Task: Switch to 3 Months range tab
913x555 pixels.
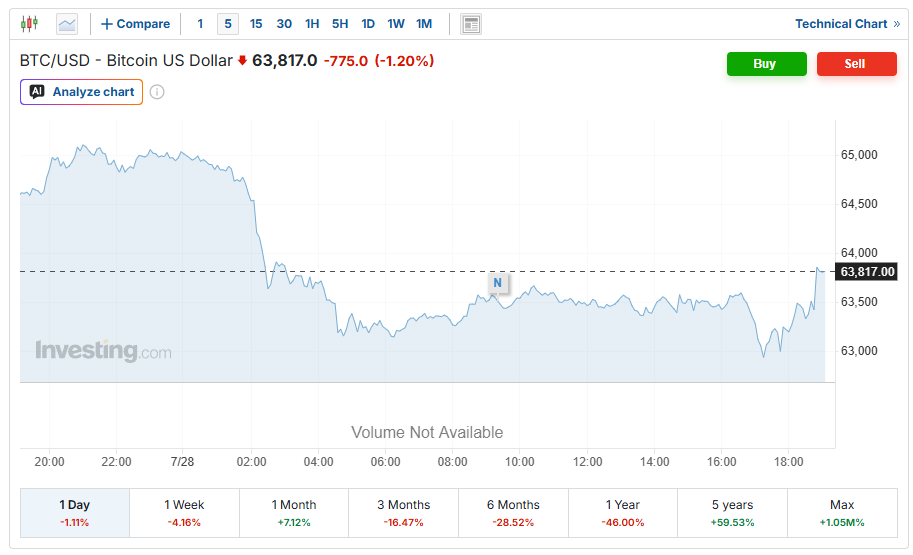Action: pos(404,512)
